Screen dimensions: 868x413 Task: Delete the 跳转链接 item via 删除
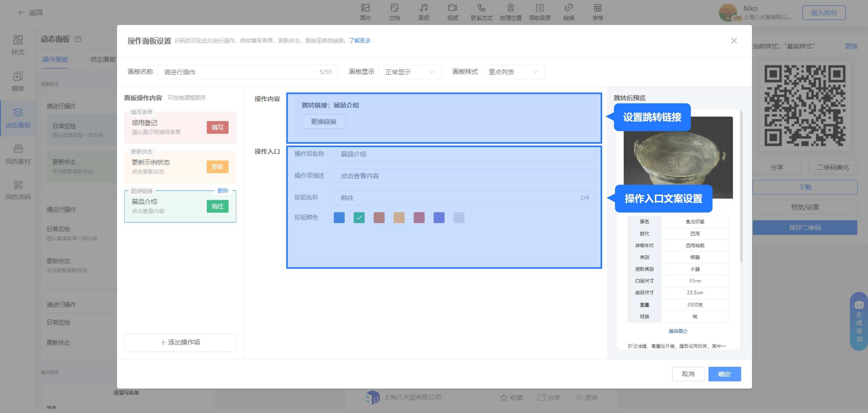point(223,191)
